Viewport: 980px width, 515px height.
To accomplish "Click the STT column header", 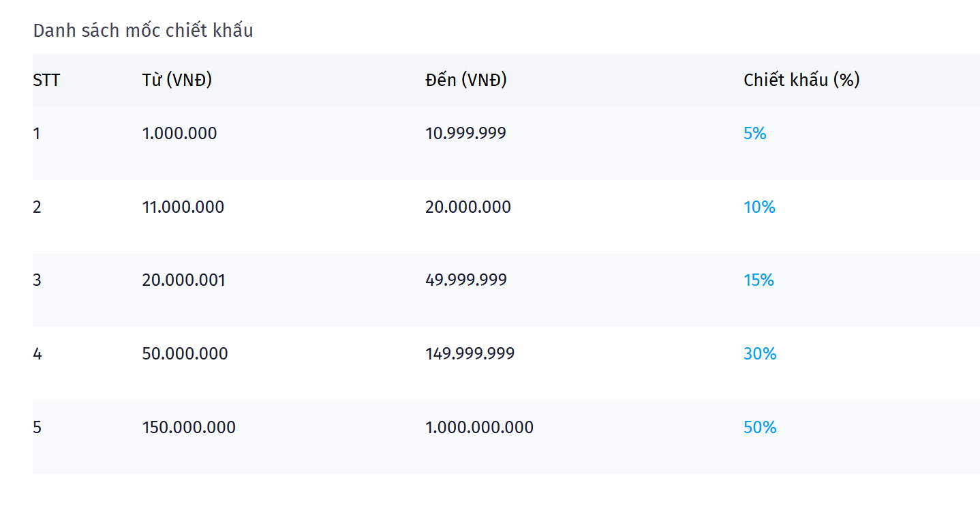I will 46,80.
